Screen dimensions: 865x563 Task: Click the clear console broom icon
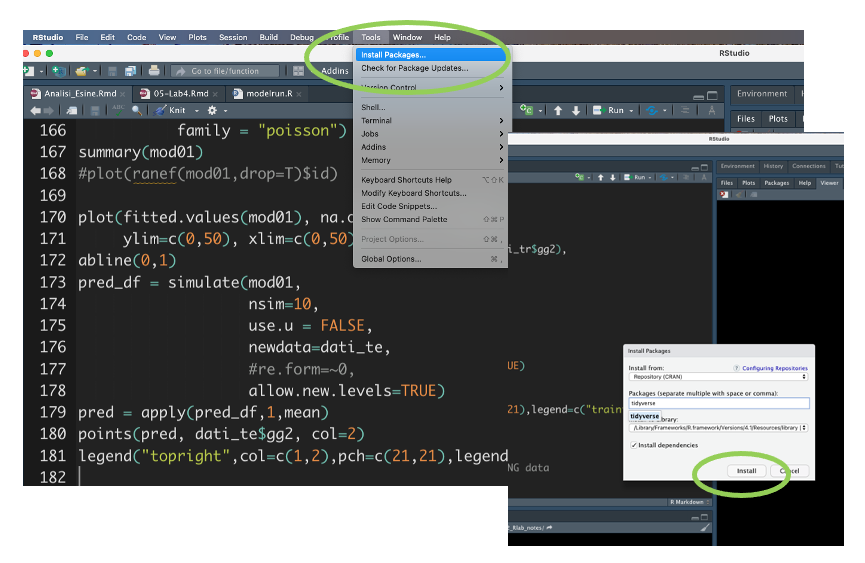tap(705, 527)
